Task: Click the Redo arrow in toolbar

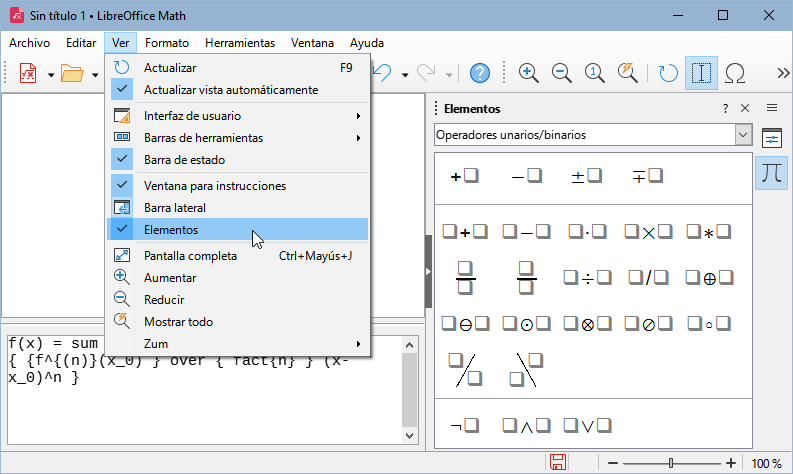Action: 426,73
